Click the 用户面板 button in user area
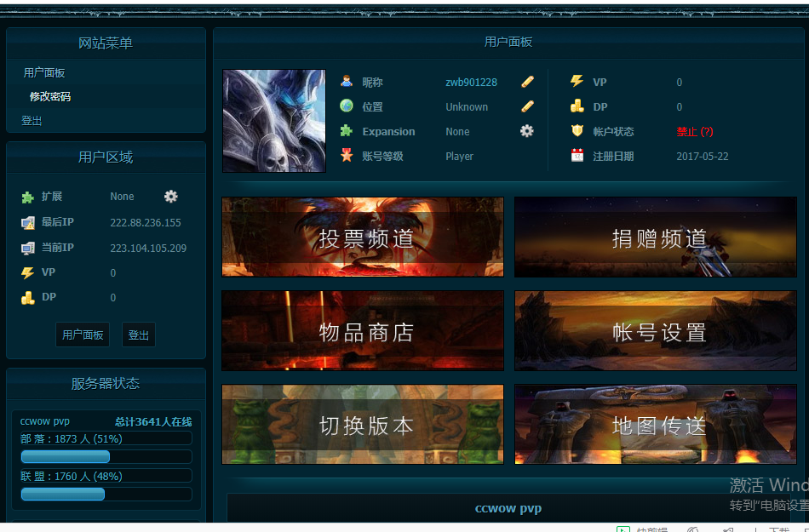Image resolution: width=809 pixels, height=532 pixels. (x=82, y=335)
